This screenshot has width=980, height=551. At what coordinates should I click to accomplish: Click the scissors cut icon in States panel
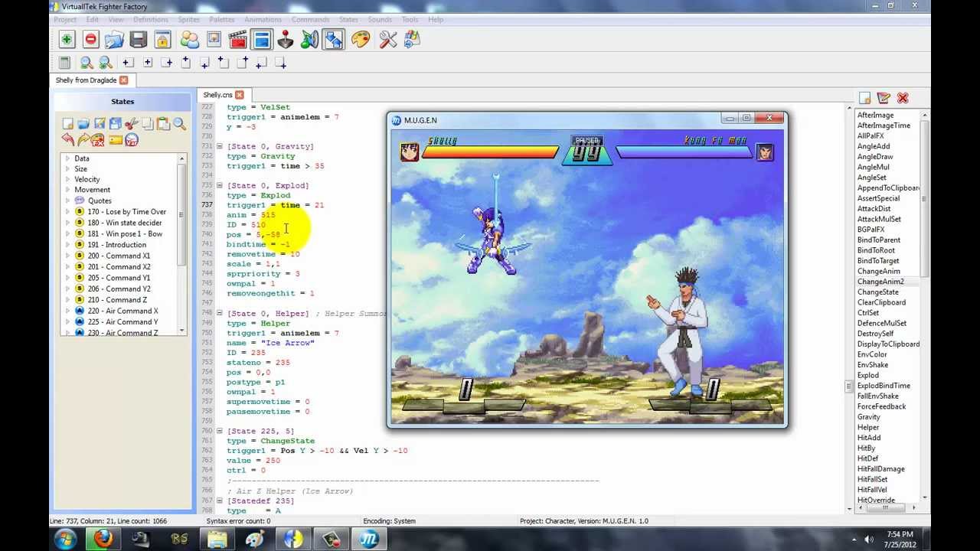[x=131, y=123]
